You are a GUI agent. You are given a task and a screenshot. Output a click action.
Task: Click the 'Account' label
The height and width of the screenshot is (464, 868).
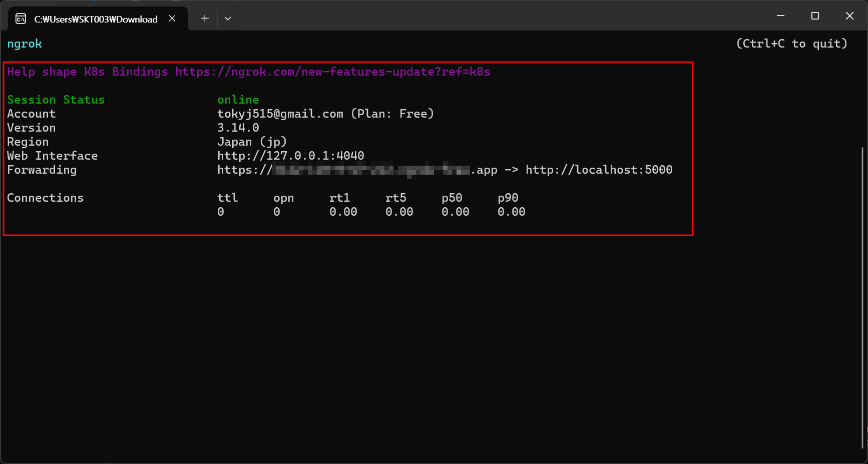tap(32, 114)
